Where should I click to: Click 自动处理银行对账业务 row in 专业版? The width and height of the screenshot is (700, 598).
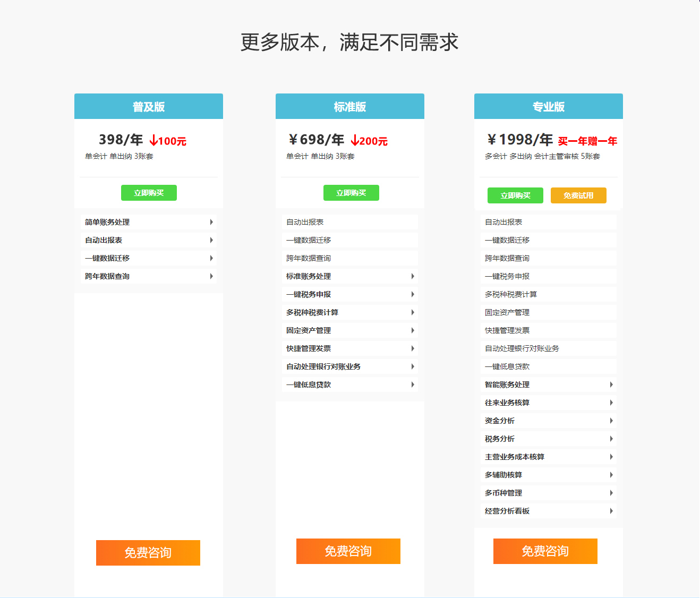[549, 348]
